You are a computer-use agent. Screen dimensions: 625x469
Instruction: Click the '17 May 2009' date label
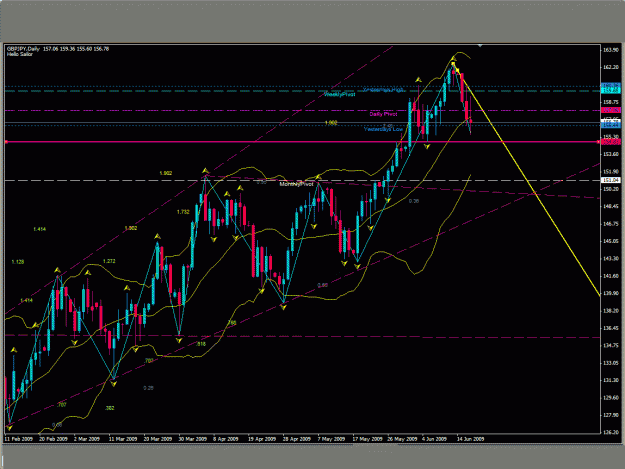[367, 439]
